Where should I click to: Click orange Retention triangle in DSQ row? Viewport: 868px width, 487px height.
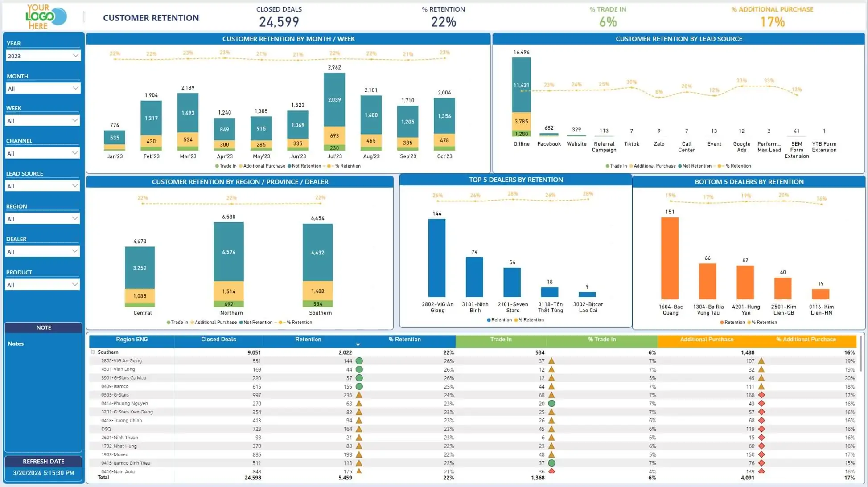tap(359, 429)
